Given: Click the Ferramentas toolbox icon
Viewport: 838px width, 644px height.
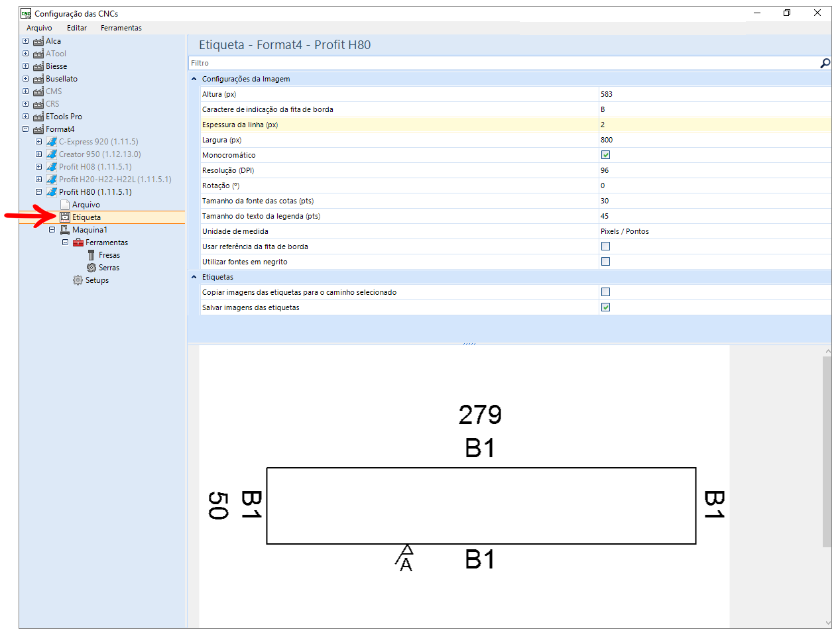Looking at the screenshot, I should coord(78,242).
